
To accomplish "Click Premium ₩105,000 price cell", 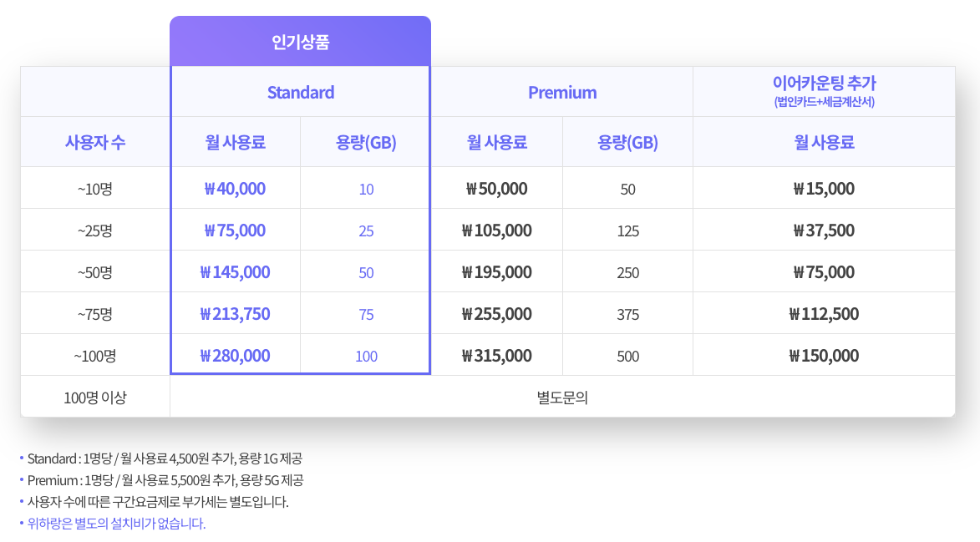I will 496,230.
